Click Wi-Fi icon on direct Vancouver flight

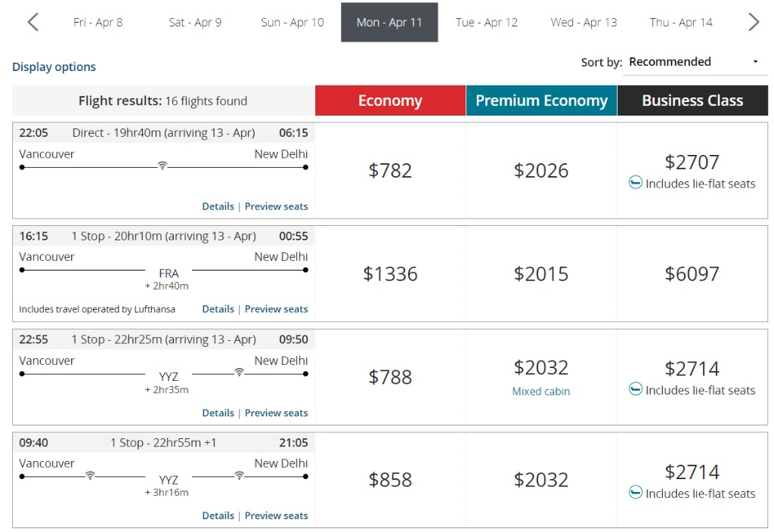pos(163,165)
